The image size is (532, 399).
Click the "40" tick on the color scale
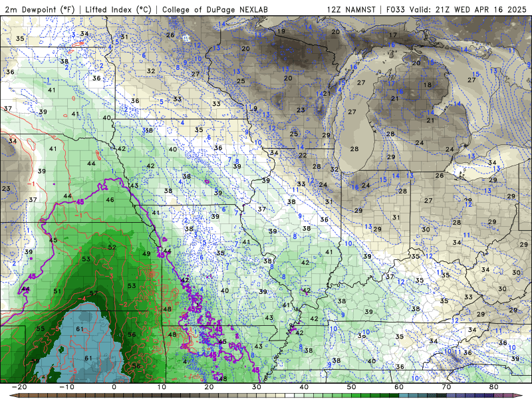pyautogui.click(x=304, y=387)
